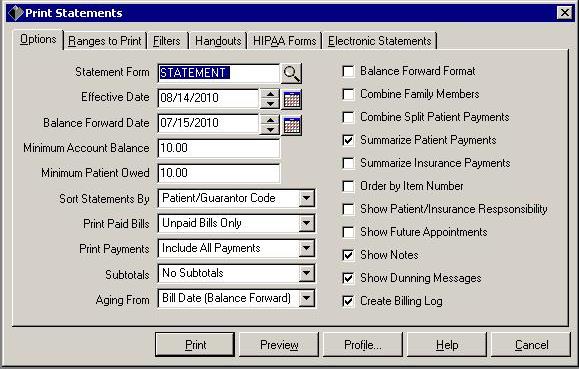
Task: Open the Profile... button
Action: pos(363,345)
